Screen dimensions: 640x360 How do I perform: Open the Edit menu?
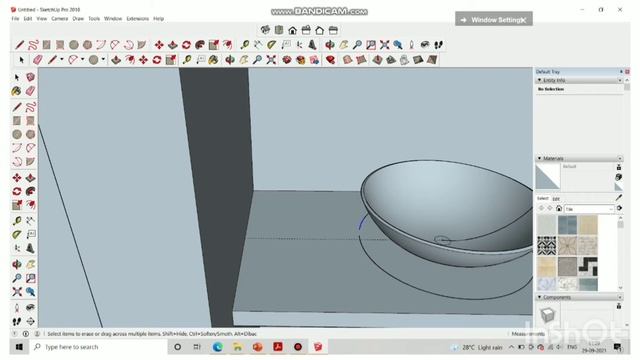pyautogui.click(x=28, y=19)
